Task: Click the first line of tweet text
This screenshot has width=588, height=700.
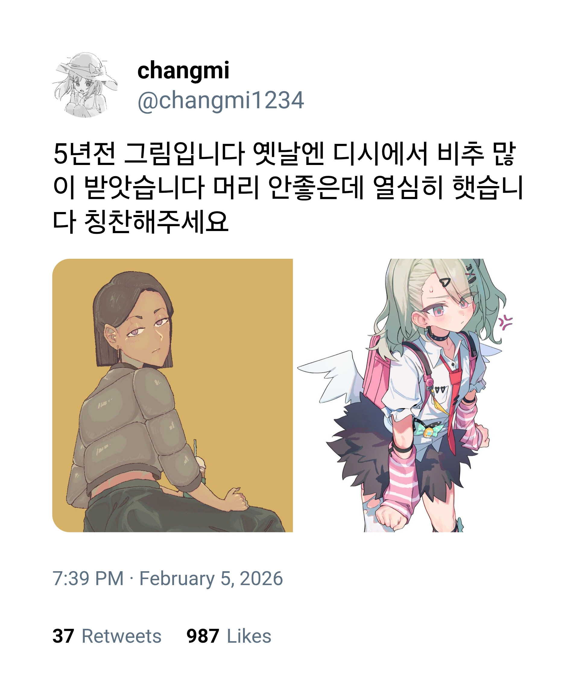Action: pyautogui.click(x=284, y=154)
